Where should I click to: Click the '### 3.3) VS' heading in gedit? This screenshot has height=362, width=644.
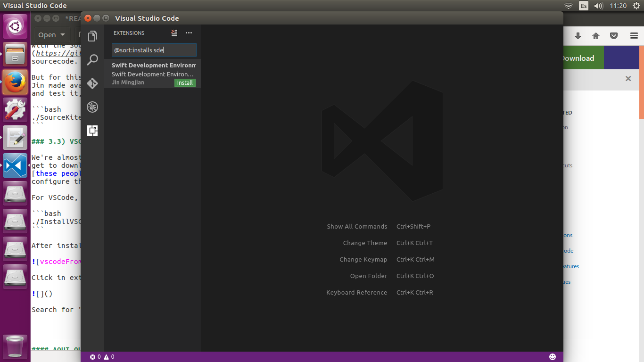56,141
